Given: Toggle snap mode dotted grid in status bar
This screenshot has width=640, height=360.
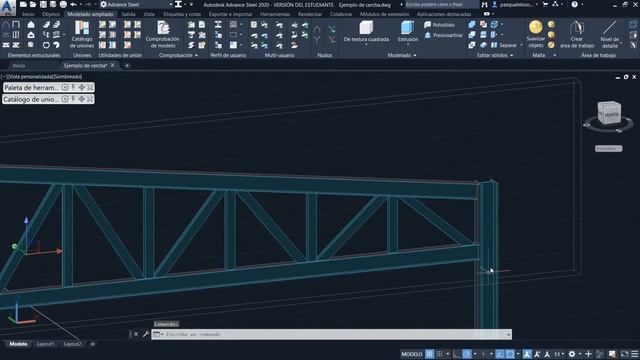Looking at the screenshot, I should click(440, 354).
